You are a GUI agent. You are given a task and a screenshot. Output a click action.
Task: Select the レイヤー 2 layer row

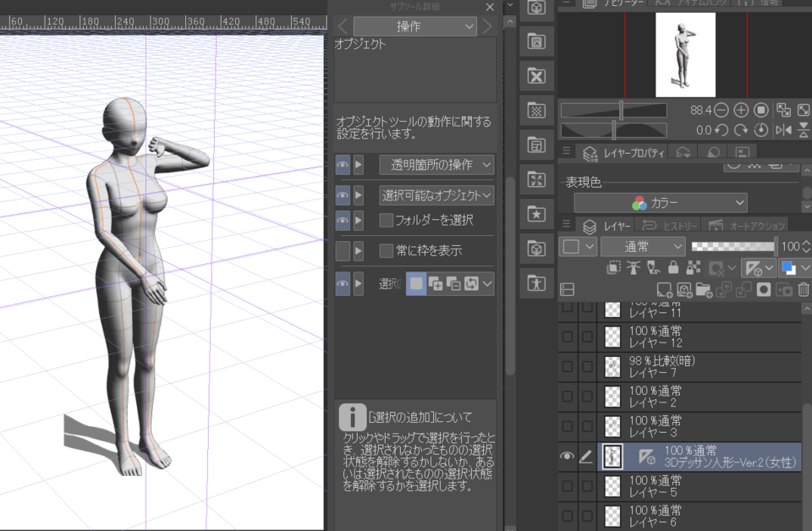click(x=700, y=397)
